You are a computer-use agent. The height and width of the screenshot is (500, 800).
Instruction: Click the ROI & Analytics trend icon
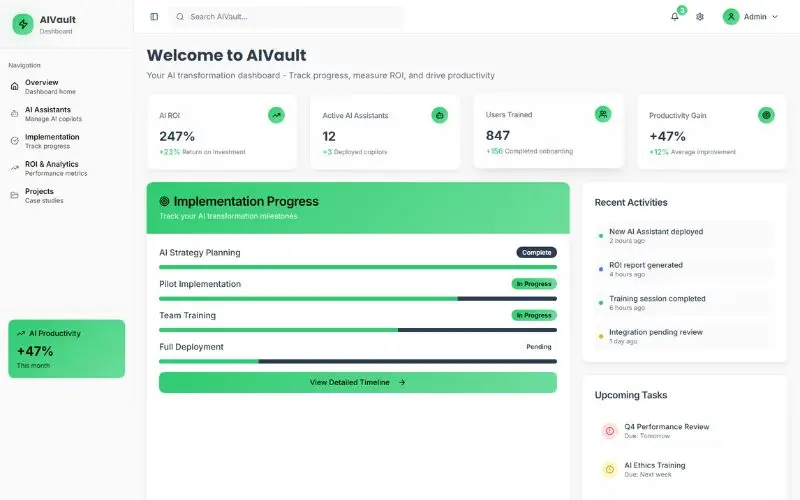[x=14, y=168]
